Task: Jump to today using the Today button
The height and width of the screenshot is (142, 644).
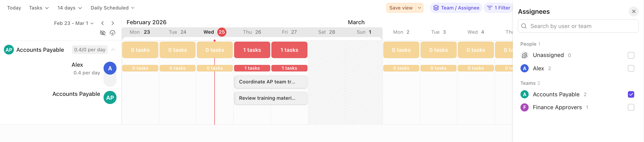Action: pos(14,8)
